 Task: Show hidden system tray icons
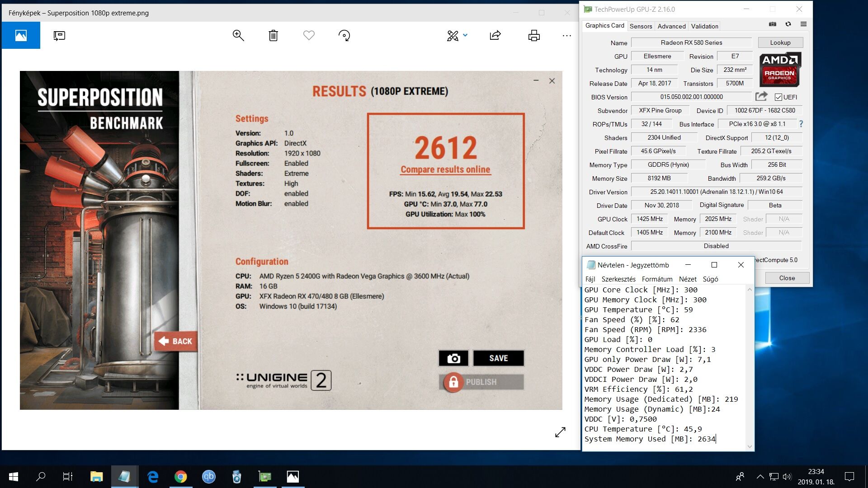click(x=760, y=477)
